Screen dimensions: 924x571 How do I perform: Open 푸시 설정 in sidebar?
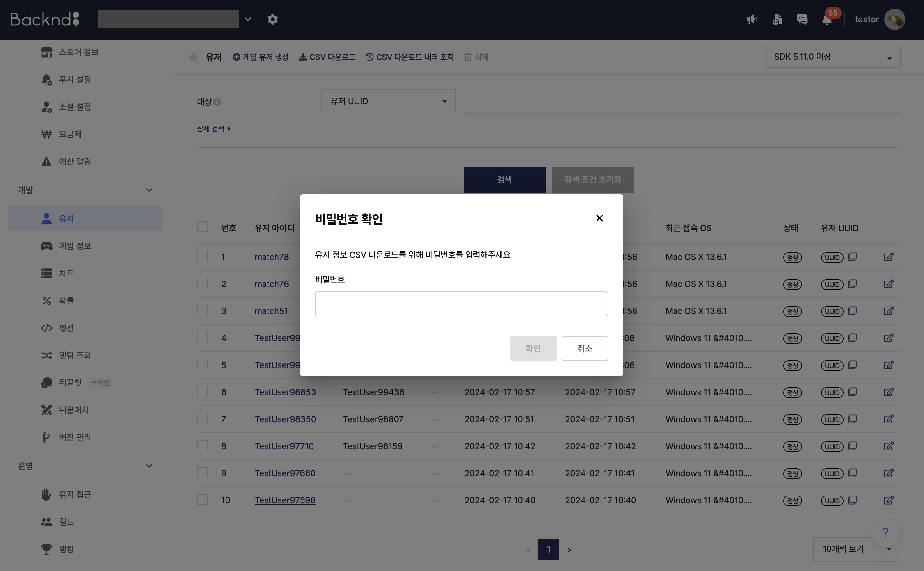[75, 79]
